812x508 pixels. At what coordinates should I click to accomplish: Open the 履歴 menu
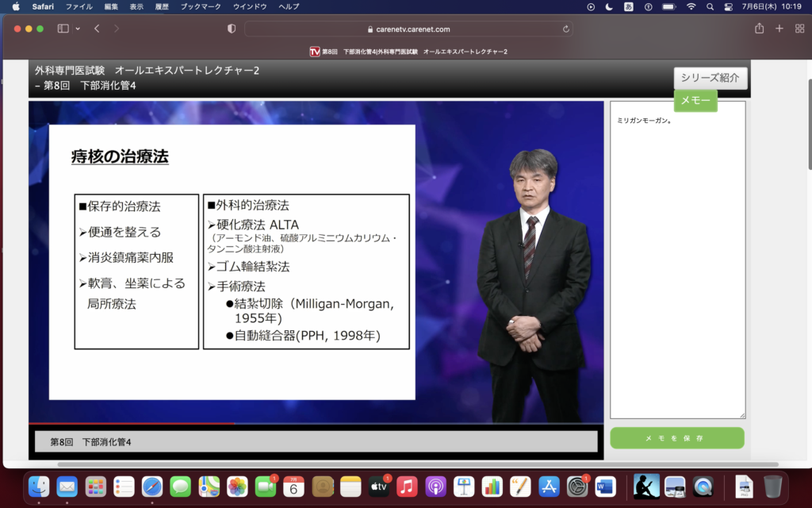(x=162, y=6)
